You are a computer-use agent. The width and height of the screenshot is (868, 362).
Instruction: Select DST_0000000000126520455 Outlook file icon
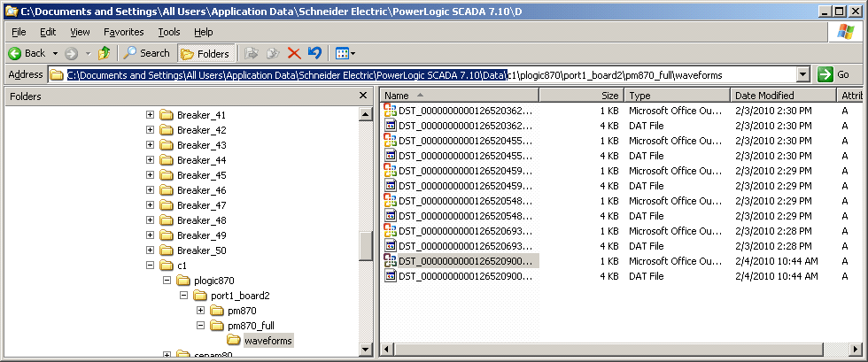(391, 140)
